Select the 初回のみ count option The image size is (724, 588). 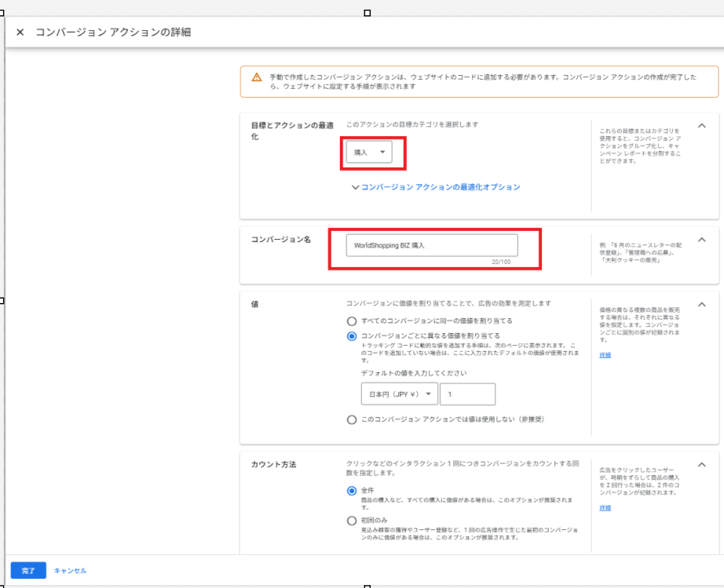coord(352,520)
